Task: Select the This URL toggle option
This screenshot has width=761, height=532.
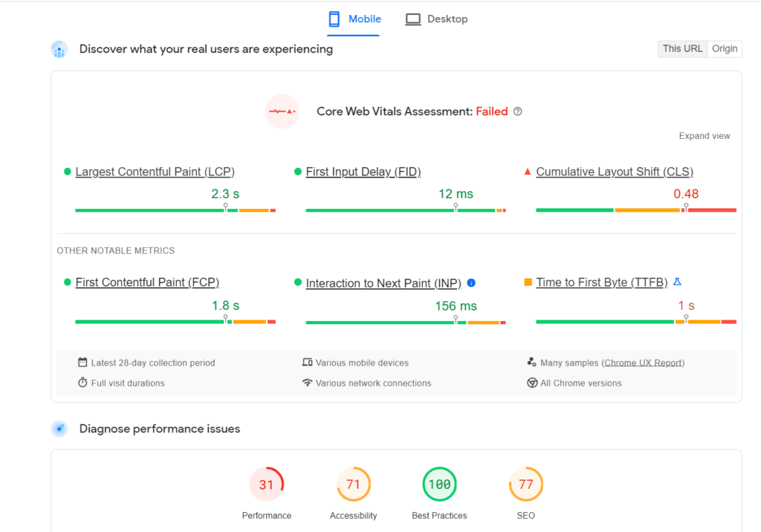Action: (x=682, y=49)
